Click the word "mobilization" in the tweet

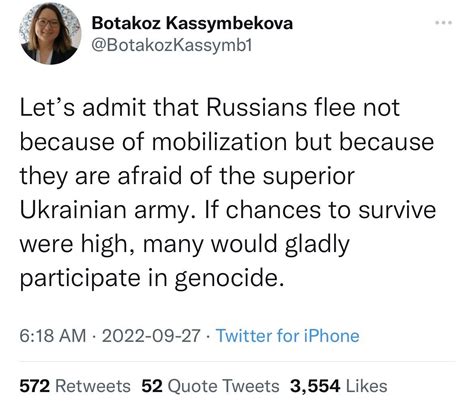220,141
